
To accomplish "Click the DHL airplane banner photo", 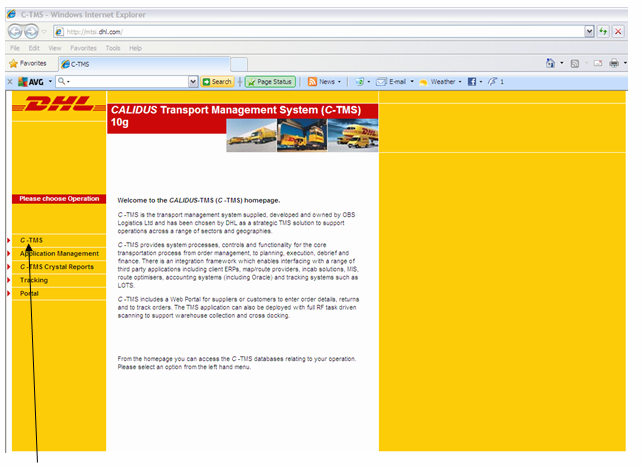I will (x=353, y=136).
